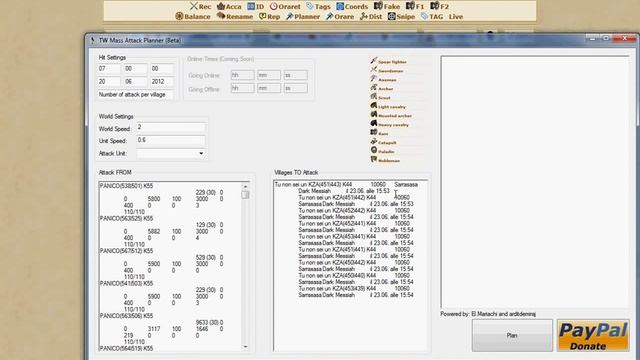The height and width of the screenshot is (360, 640).
Task: Select the PANICO(563|525) K55 row
Action: coord(127,218)
